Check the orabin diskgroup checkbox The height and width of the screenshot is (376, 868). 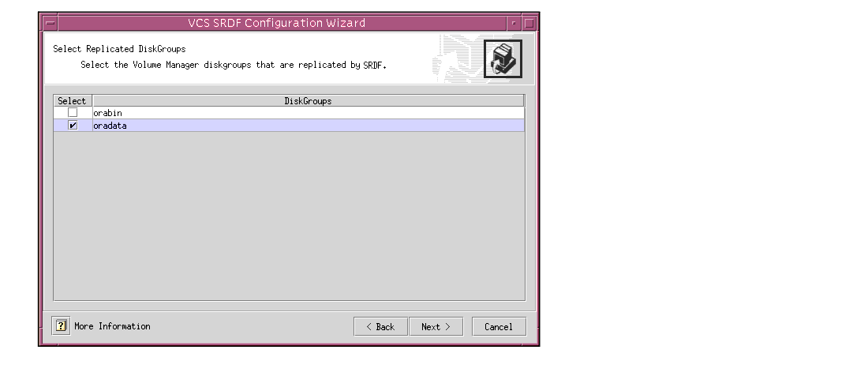click(73, 112)
